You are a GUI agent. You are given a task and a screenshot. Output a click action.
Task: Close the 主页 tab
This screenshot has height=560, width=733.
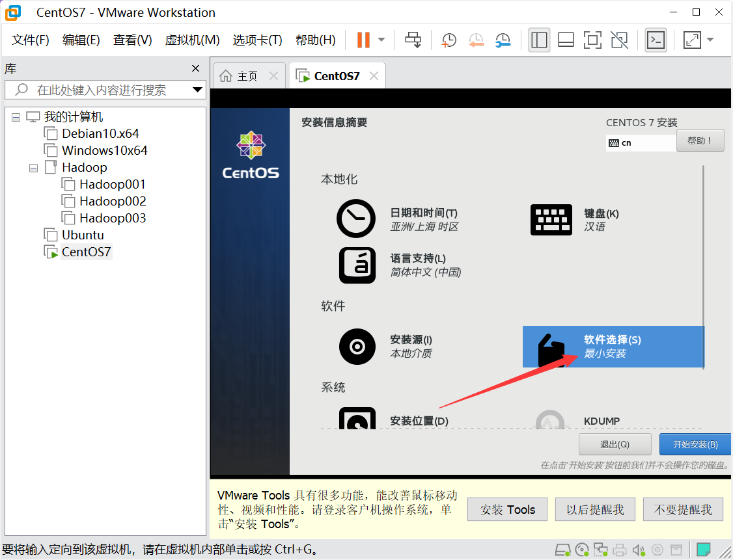click(x=274, y=75)
